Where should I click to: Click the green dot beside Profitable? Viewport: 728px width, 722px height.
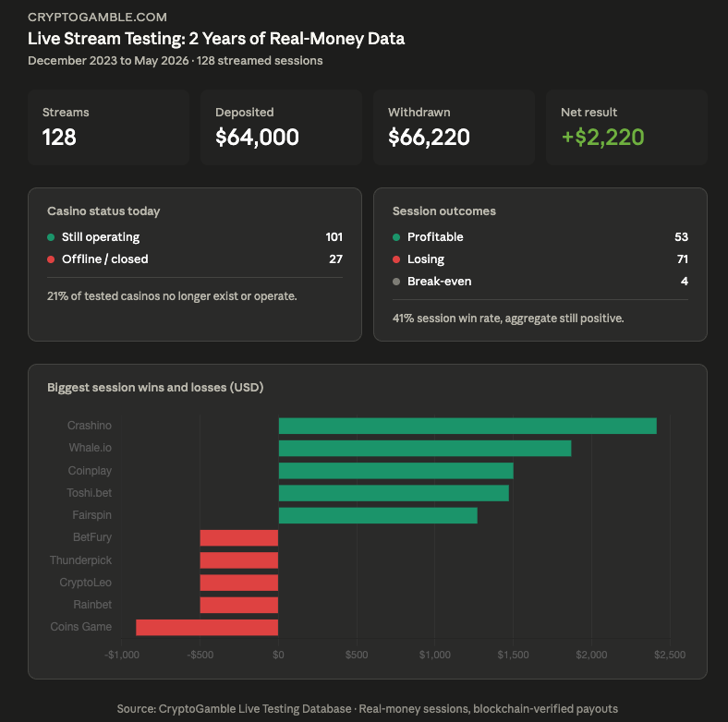click(x=396, y=237)
